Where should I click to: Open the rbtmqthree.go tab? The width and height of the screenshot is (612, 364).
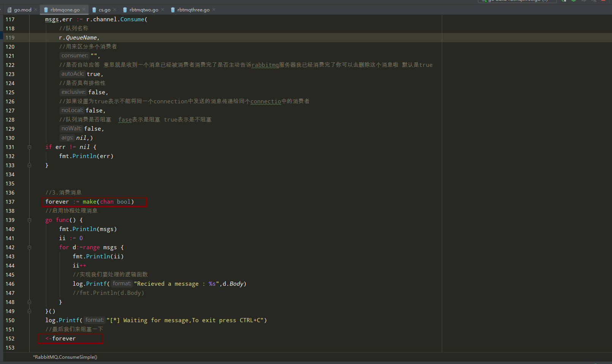193,9
